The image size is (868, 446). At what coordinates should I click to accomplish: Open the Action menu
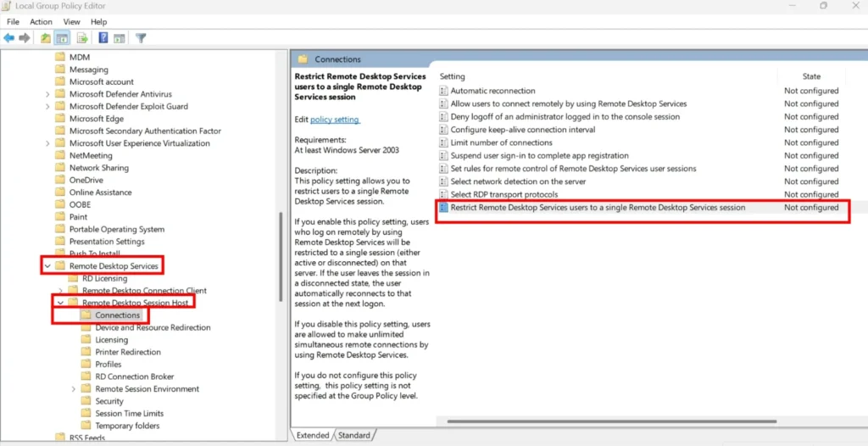coord(41,21)
